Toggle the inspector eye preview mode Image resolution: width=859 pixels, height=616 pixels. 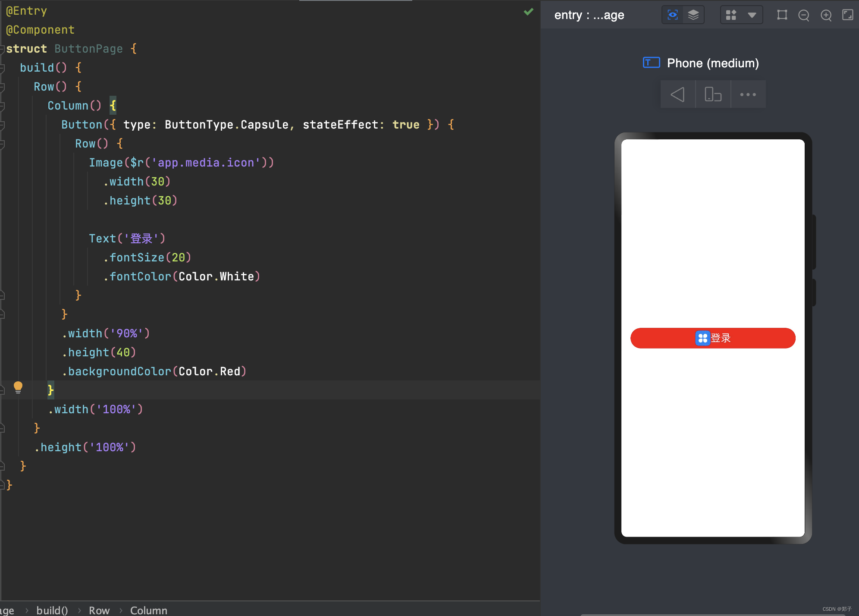tap(673, 15)
